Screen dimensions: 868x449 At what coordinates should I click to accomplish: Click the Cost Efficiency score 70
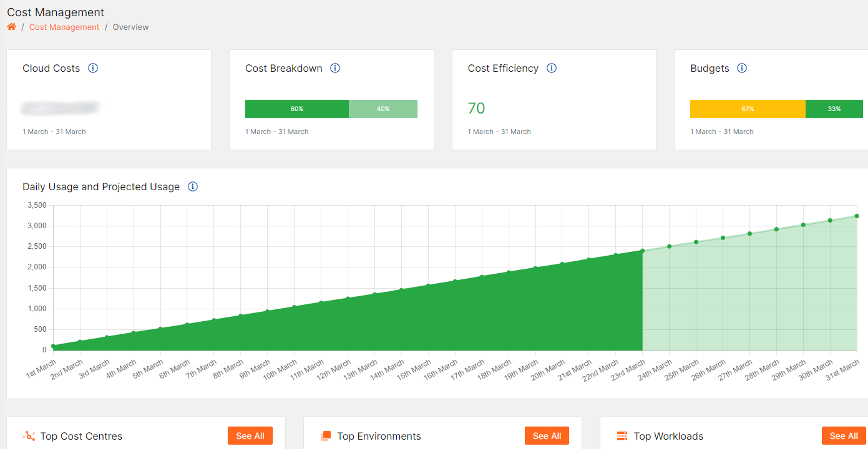pyautogui.click(x=476, y=109)
